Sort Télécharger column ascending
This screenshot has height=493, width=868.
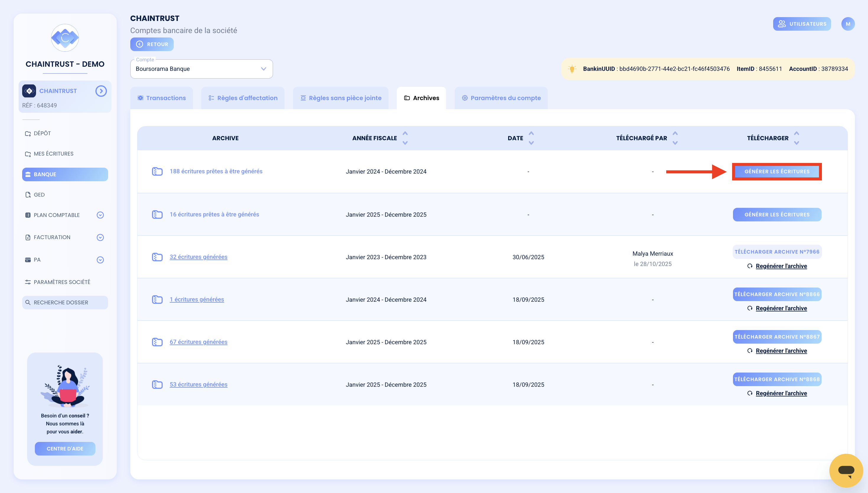point(797,133)
